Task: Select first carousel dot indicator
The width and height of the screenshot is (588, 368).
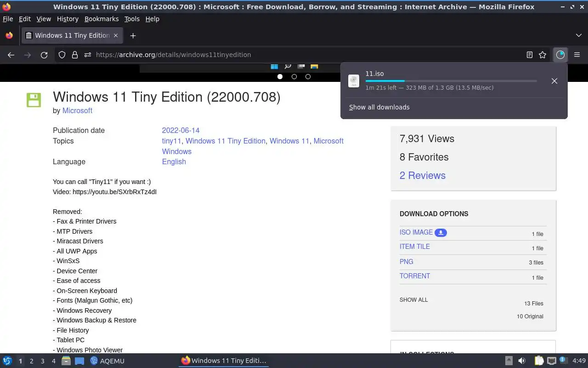Action: coord(280,76)
